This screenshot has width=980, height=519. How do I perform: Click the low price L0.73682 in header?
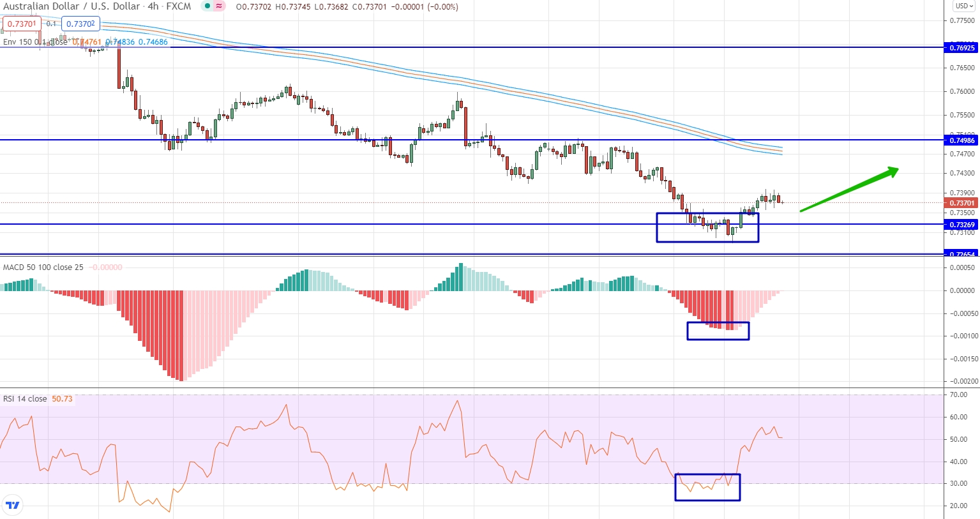coord(331,7)
